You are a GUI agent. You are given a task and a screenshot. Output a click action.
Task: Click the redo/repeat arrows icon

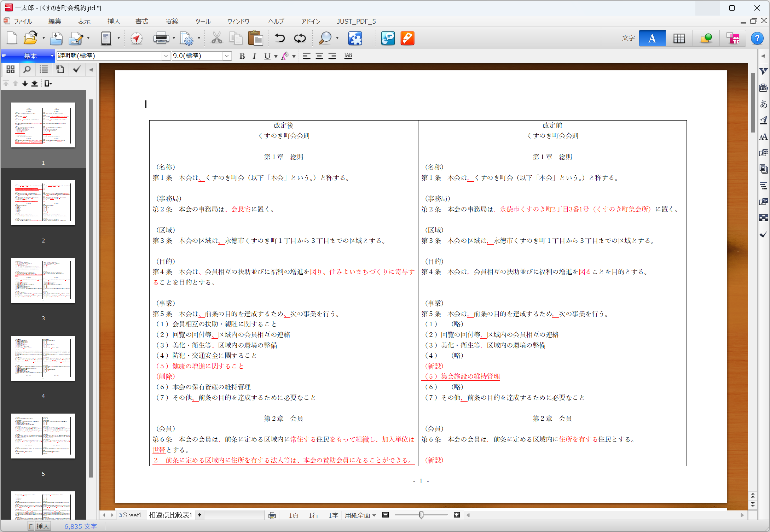point(300,38)
